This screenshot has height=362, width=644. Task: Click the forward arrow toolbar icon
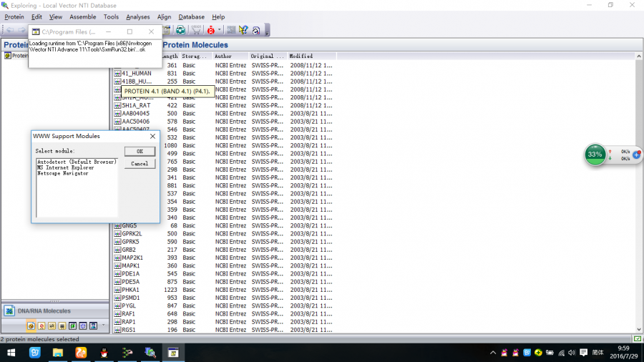[x=21, y=30]
